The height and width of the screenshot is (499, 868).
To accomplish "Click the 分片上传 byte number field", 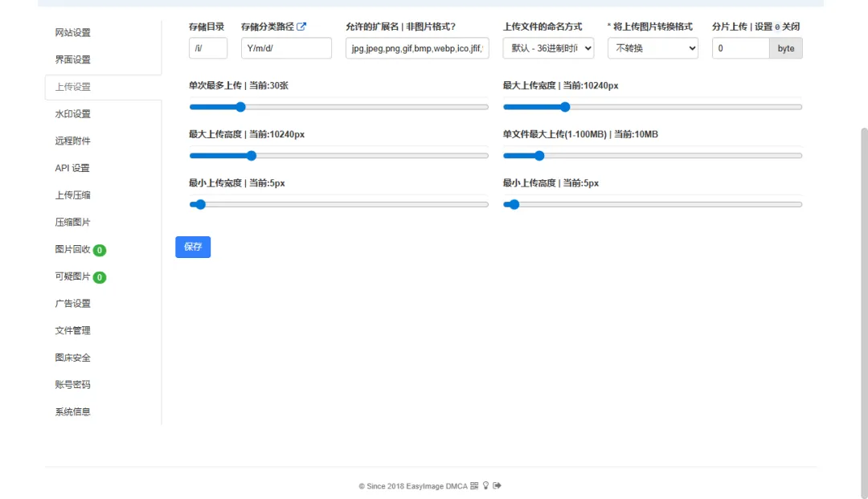I will 740,48.
